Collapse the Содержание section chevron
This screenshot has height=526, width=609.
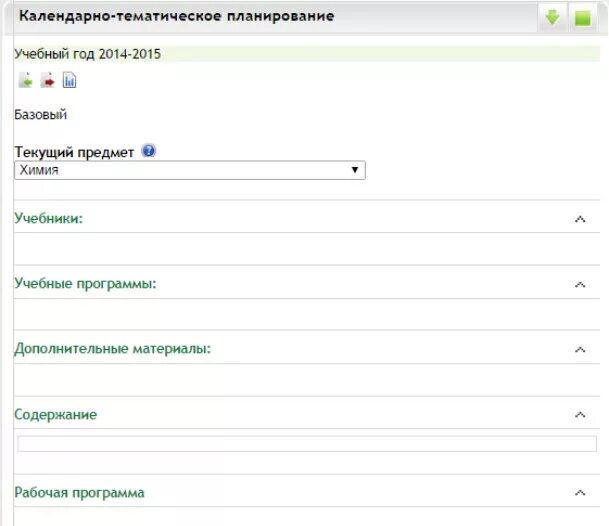(x=580, y=415)
